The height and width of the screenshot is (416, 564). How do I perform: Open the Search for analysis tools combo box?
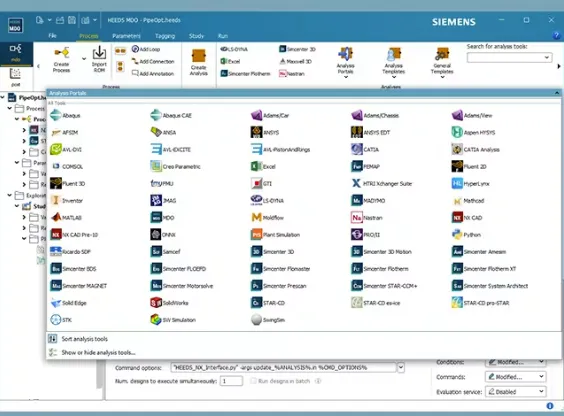click(509, 58)
